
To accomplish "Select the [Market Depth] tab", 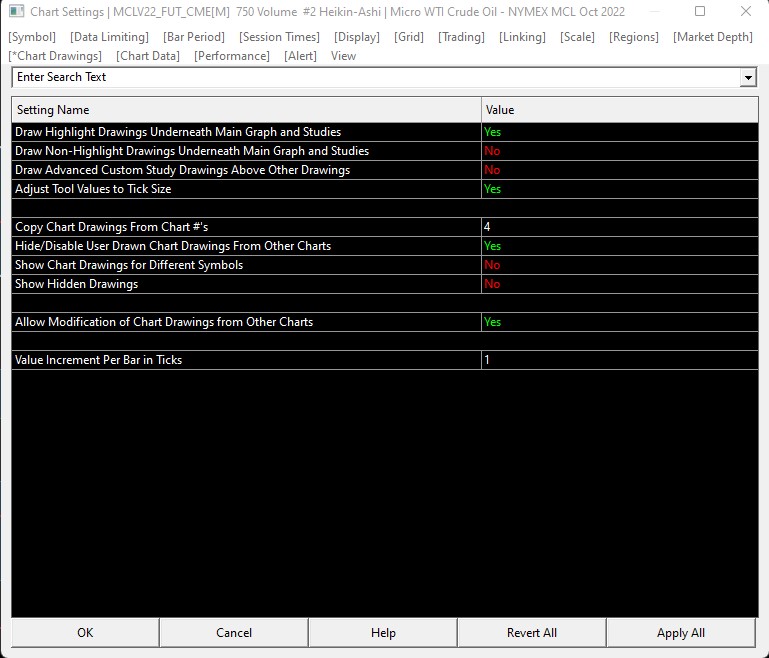I will (x=713, y=37).
